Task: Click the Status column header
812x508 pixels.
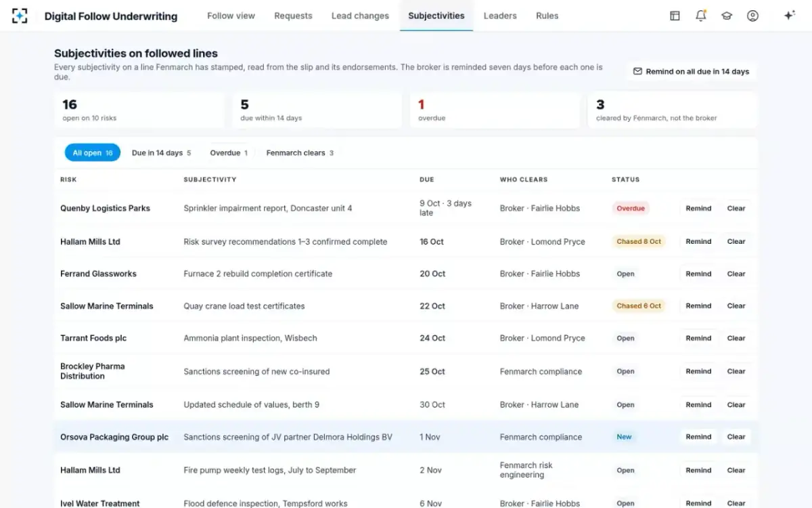Action: click(x=625, y=180)
